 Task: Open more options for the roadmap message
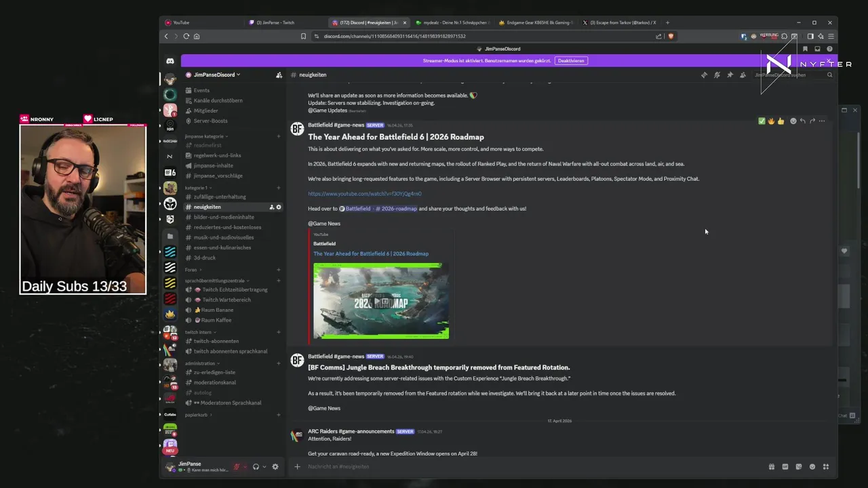[x=821, y=121]
